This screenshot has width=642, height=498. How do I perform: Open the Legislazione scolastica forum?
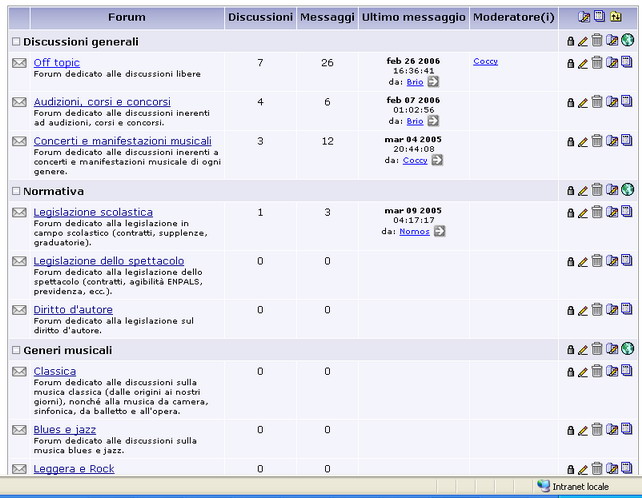(x=93, y=212)
